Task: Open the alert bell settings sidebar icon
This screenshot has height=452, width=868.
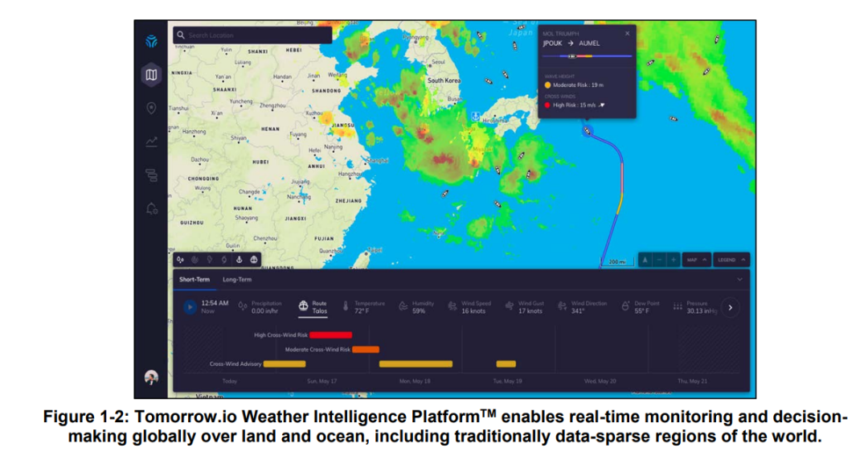Action: (x=151, y=209)
